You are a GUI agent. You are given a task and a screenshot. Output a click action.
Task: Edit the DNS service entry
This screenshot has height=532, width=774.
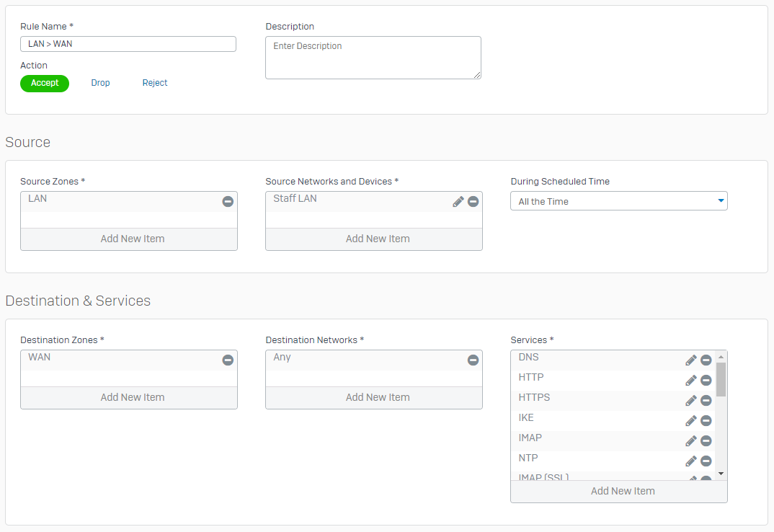(x=690, y=360)
